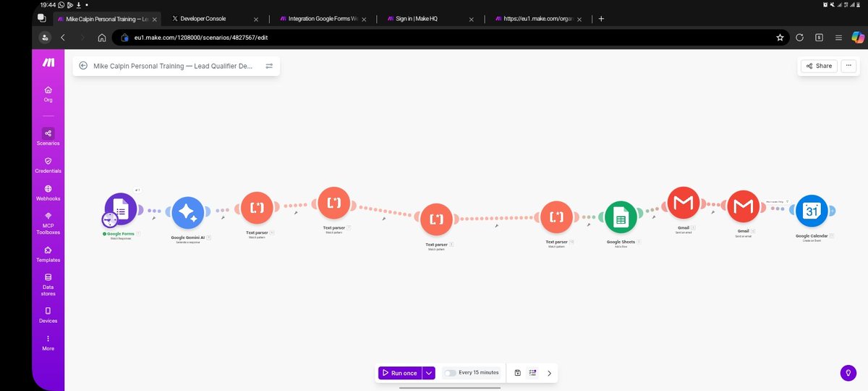This screenshot has width=868, height=391.
Task: Click the Run once button
Action: tap(399, 373)
